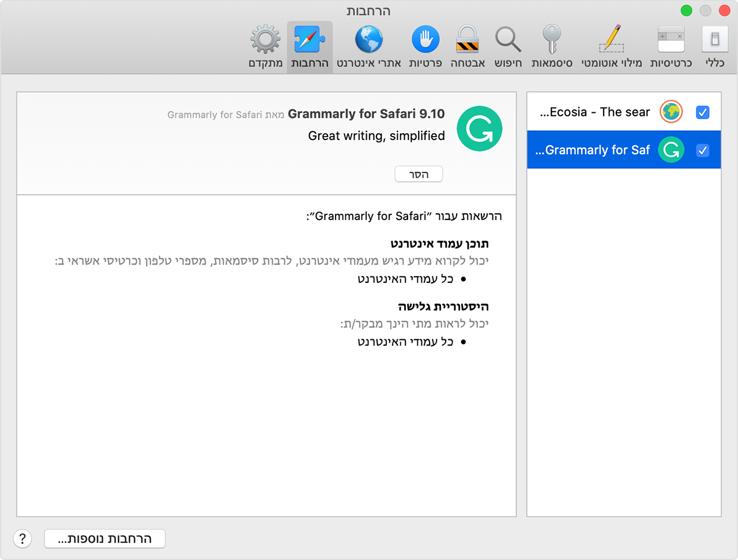This screenshot has width=738, height=560.
Task: Click More Extensions (הרחבות נוספות) button
Action: click(105, 539)
